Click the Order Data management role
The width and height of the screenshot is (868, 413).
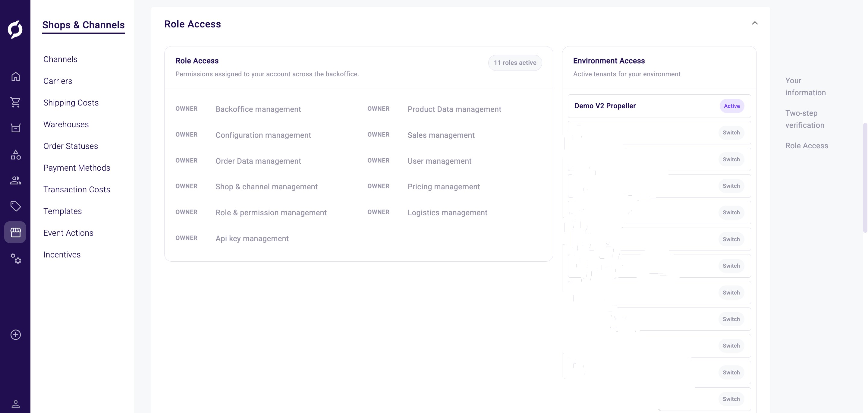pyautogui.click(x=258, y=161)
